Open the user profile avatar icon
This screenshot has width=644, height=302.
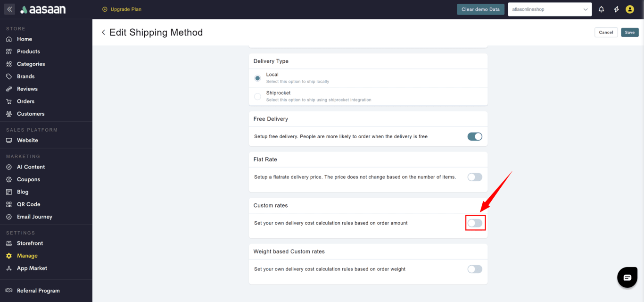click(630, 9)
